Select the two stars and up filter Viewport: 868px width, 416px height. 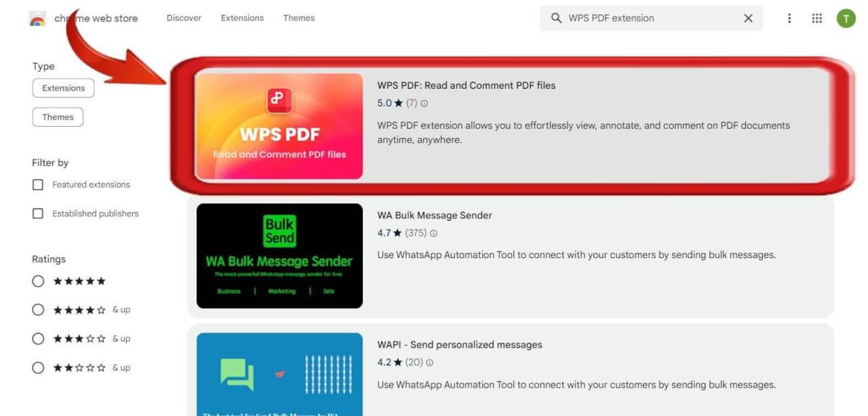[38, 367]
